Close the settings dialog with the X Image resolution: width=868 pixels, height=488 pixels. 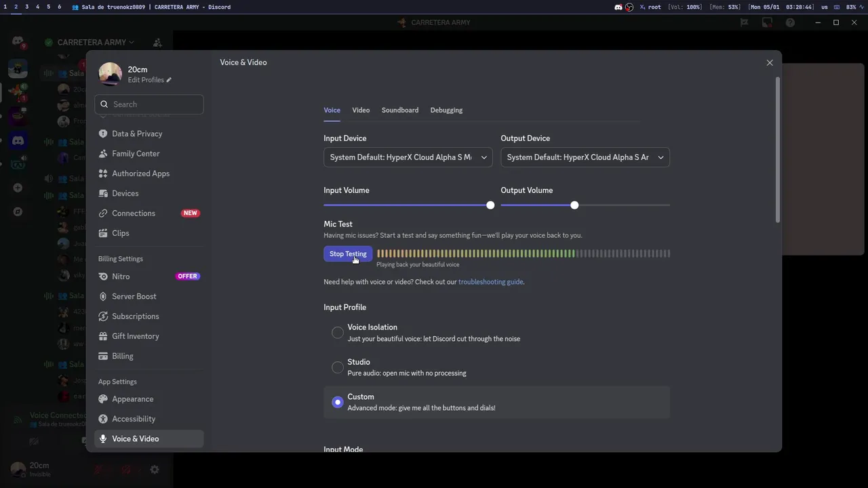click(770, 62)
